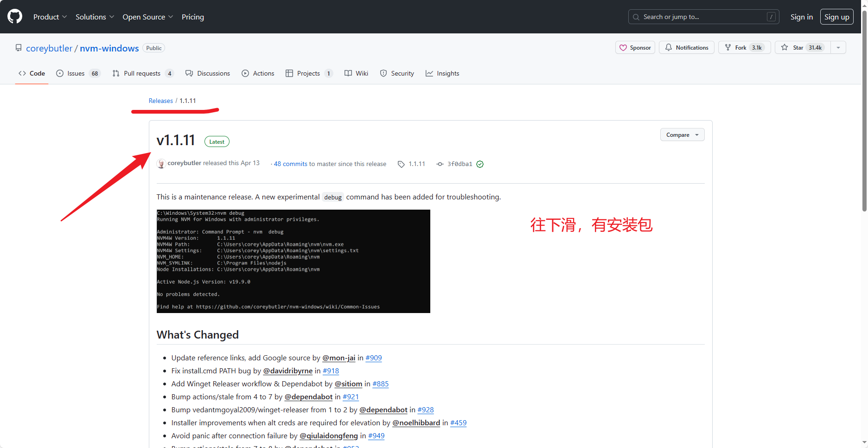Switch to the Security tab
Image resolution: width=868 pixels, height=448 pixels.
click(x=397, y=73)
